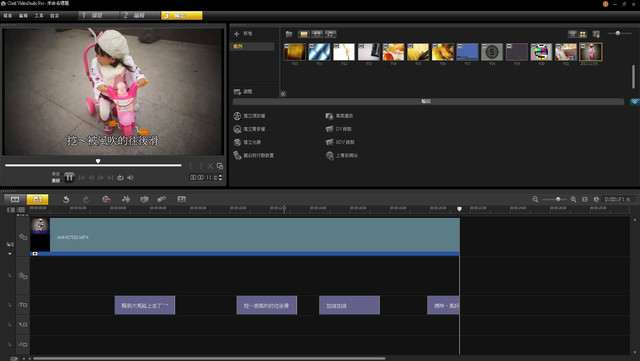Click DV Recording option
The image size is (640, 361).
(339, 129)
